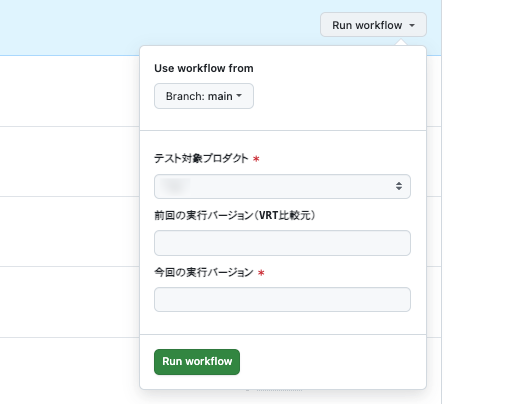Click the 今回の実行バージョン label text

204,272
